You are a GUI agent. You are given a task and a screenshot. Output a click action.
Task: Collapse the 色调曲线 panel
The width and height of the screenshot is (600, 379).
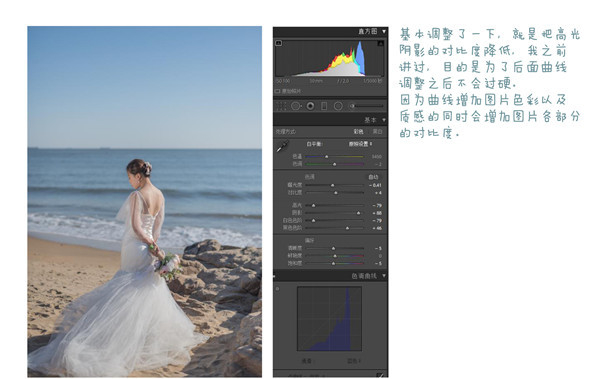[384, 276]
